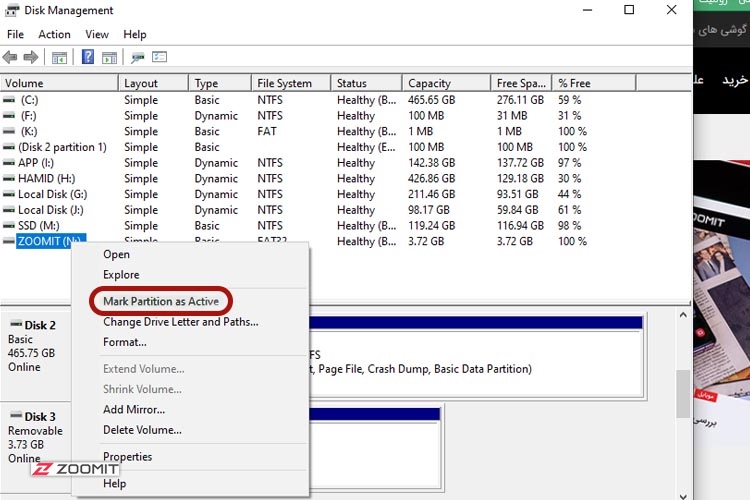Select Change Drive Letter and Paths
Image resolution: width=750 pixels, height=500 pixels.
pyautogui.click(x=180, y=322)
